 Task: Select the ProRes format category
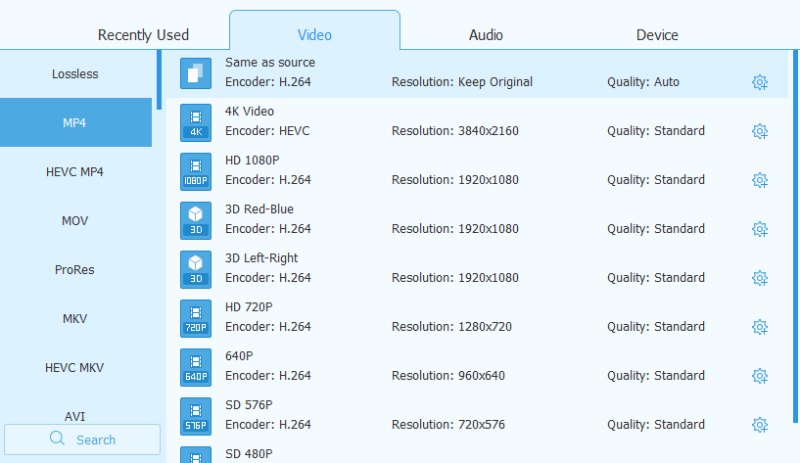point(76,270)
